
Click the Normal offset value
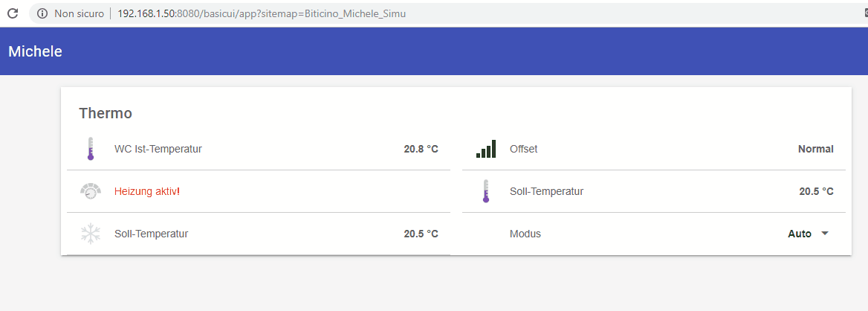815,149
